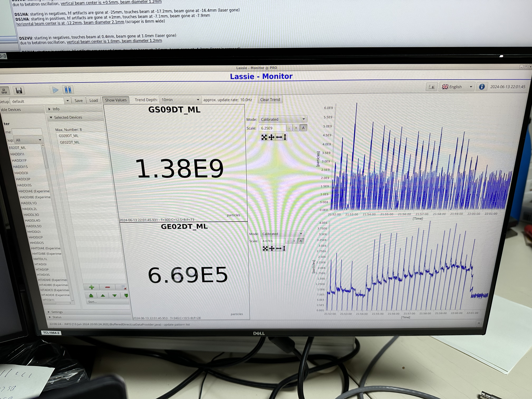Select HTCDI1I in available devices list
The width and height of the screenshot is (532, 399).
point(48,300)
